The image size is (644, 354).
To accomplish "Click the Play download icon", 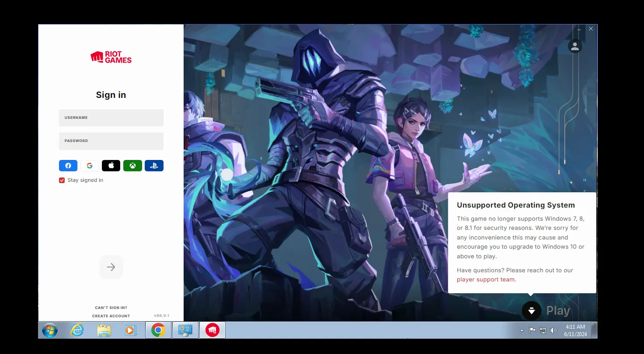I will (x=532, y=311).
